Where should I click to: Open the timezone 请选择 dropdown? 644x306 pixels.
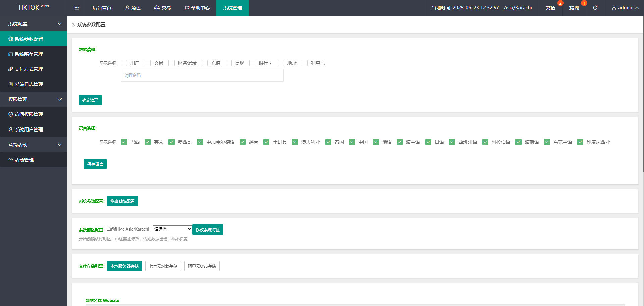[x=172, y=229]
